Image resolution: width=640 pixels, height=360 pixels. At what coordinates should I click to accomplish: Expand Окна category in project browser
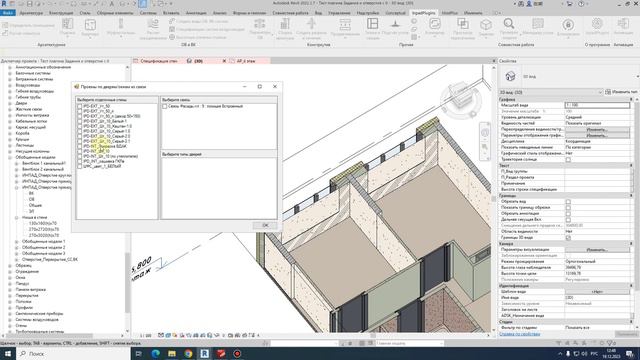(10, 278)
